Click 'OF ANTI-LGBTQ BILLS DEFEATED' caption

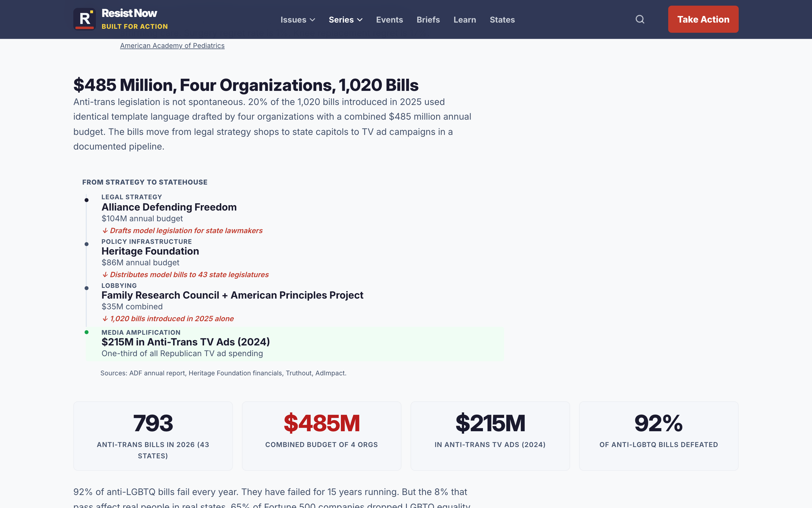[659, 445]
